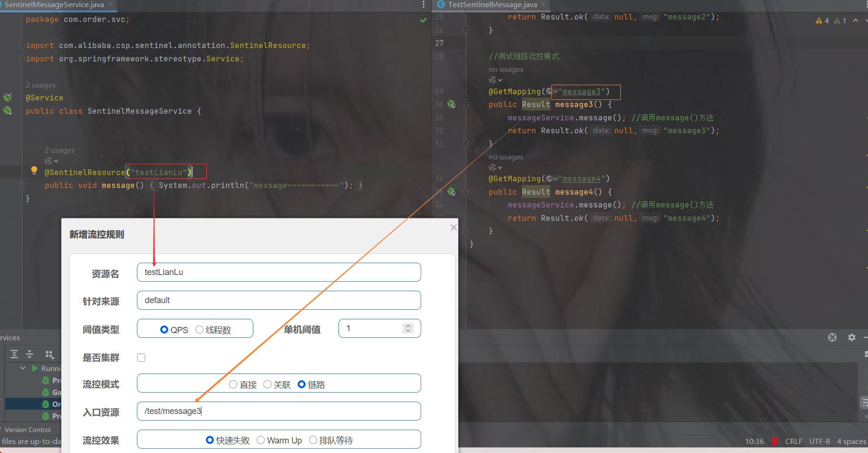This screenshot has width=868, height=453.
Task: Click the gutter icon beside class SentinelMessageService
Action: click(x=8, y=111)
